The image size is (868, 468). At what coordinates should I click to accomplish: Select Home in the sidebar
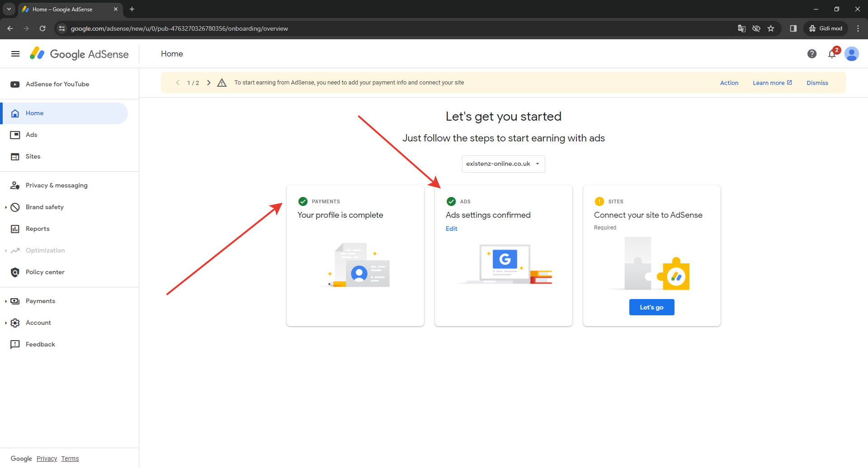click(65, 113)
